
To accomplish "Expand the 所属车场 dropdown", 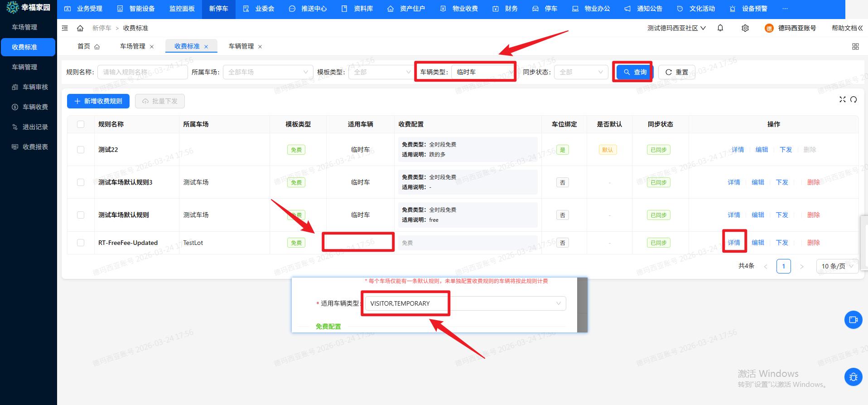I will pyautogui.click(x=268, y=72).
